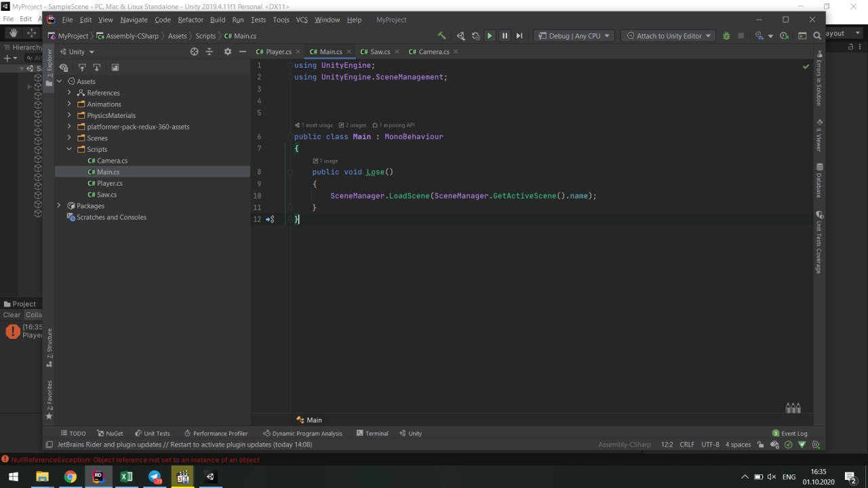Click the Build Solution hammer icon
The image size is (868, 488).
tap(442, 36)
